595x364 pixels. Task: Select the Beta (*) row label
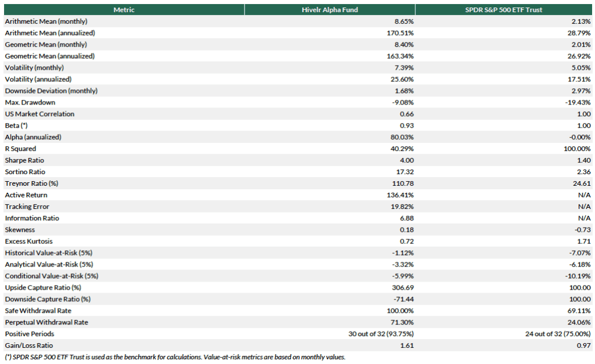[16, 125]
